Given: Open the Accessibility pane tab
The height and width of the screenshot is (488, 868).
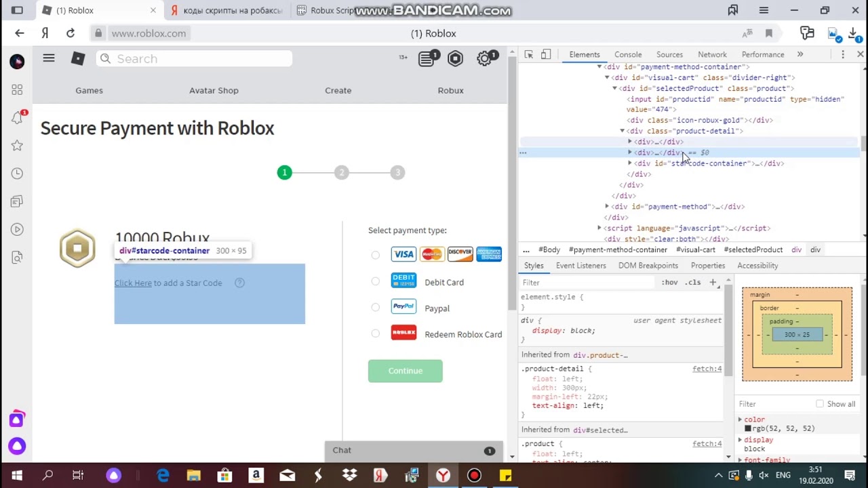Looking at the screenshot, I should (x=757, y=266).
